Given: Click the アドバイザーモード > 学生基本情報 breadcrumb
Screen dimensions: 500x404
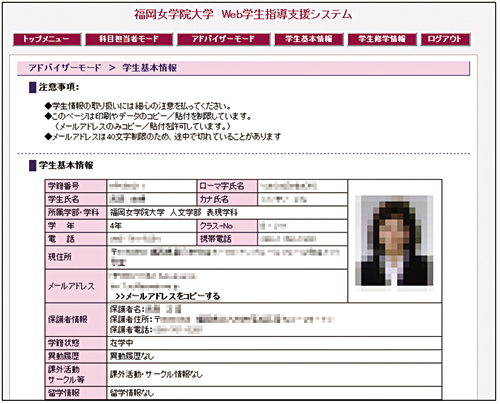Looking at the screenshot, I should coord(103,68).
